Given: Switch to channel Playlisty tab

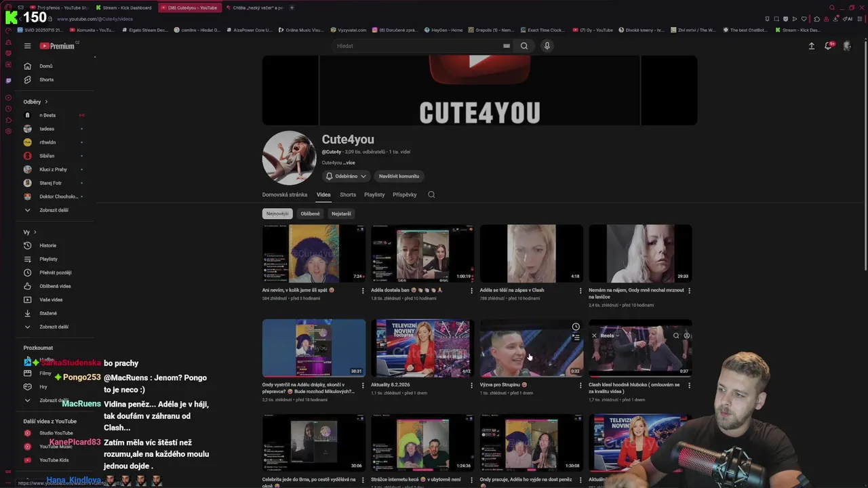Looking at the screenshot, I should (x=374, y=195).
